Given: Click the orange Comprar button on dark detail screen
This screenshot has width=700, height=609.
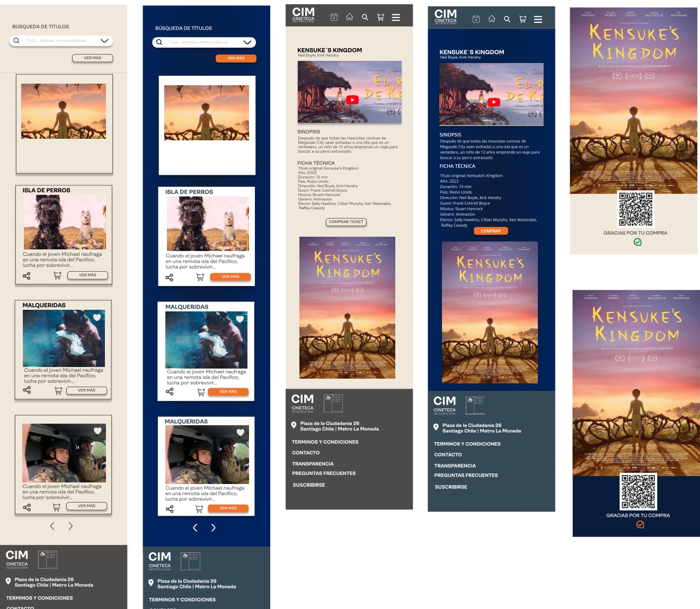Looking at the screenshot, I should coord(491,231).
